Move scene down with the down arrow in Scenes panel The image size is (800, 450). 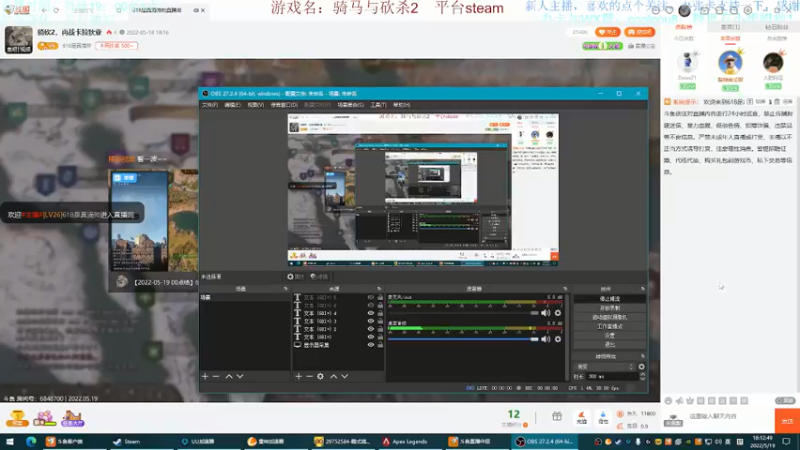click(240, 377)
